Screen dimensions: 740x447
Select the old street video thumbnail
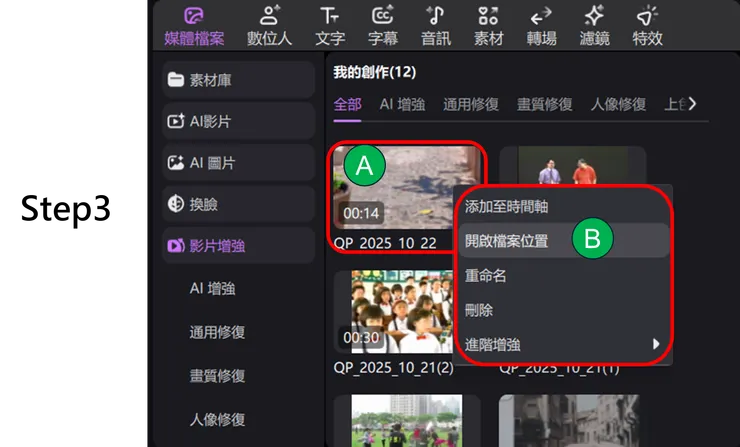570,421
